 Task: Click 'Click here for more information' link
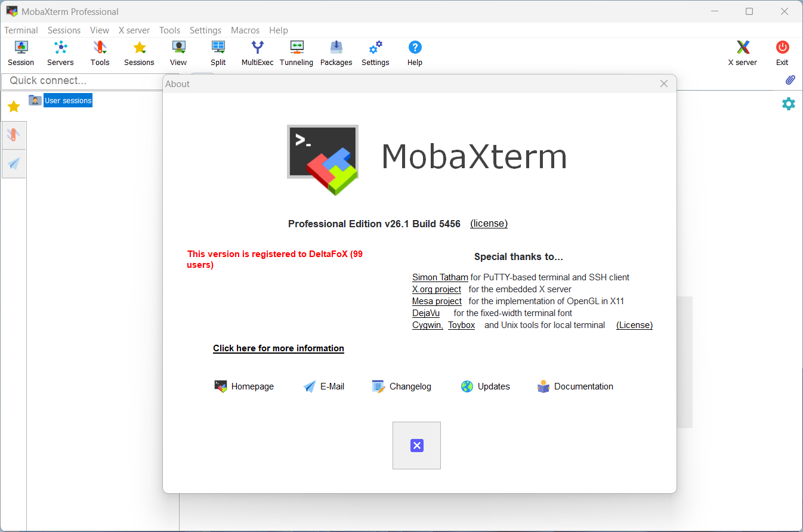(279, 348)
